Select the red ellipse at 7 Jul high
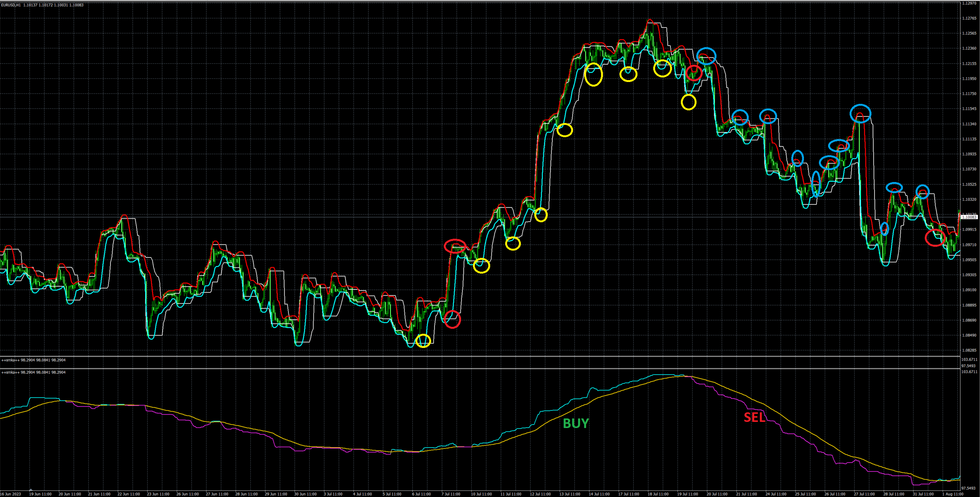 pyautogui.click(x=455, y=246)
